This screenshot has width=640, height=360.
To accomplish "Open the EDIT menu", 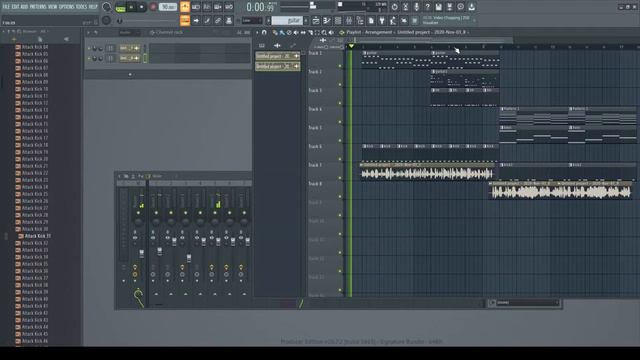I will (x=16, y=7).
